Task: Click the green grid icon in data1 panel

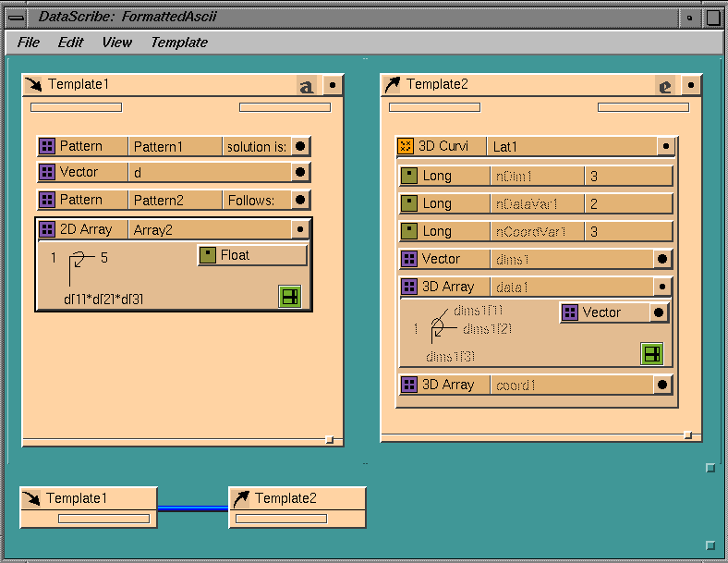Action: click(x=652, y=353)
